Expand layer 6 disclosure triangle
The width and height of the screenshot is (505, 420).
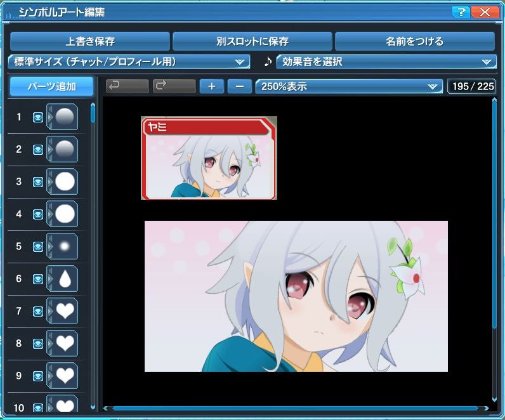(50, 279)
